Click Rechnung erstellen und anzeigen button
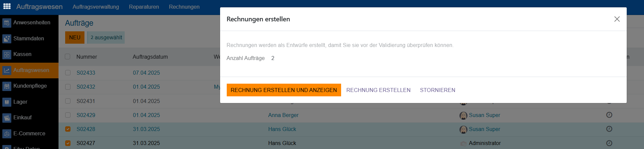 click(284, 90)
